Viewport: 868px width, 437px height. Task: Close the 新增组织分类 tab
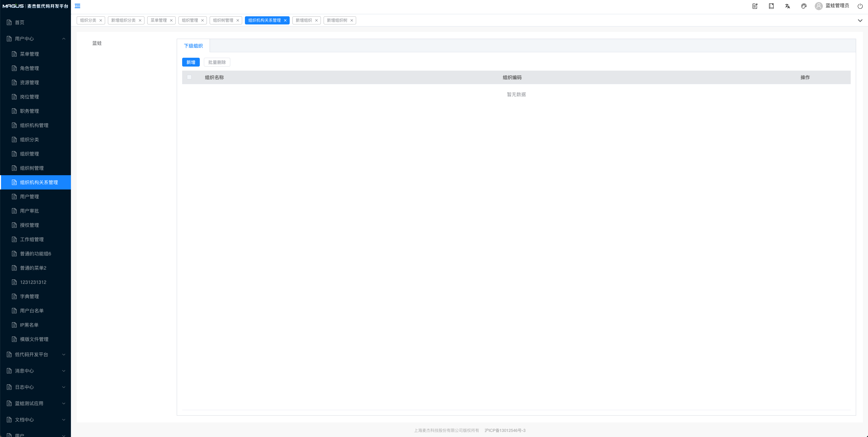point(140,20)
